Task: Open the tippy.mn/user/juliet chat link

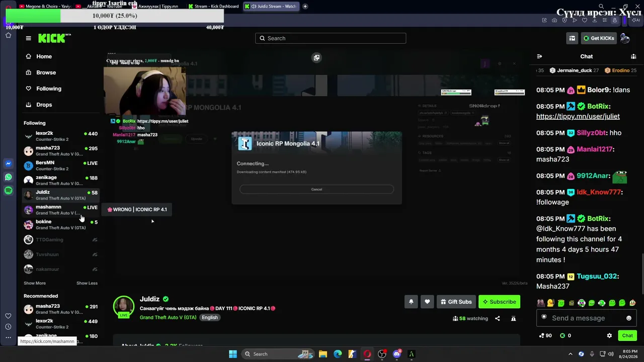Action: (578, 116)
